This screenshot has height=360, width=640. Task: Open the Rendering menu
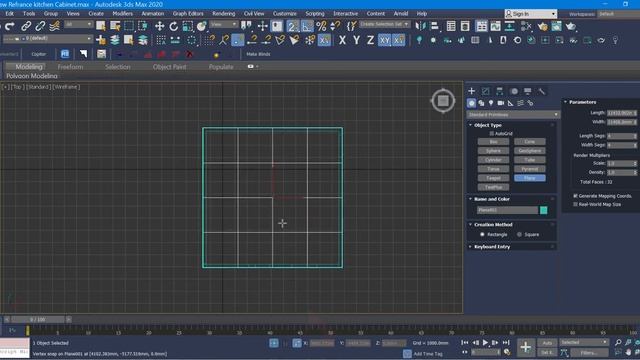click(x=224, y=13)
